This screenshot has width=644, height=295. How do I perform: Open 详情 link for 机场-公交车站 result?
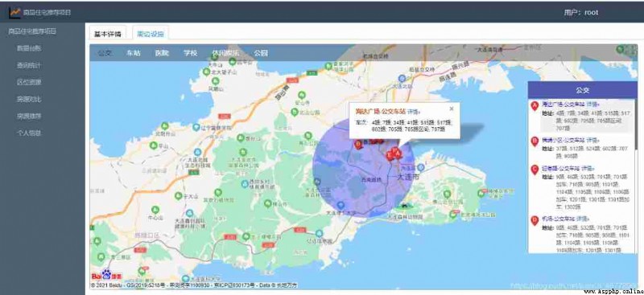(583, 219)
